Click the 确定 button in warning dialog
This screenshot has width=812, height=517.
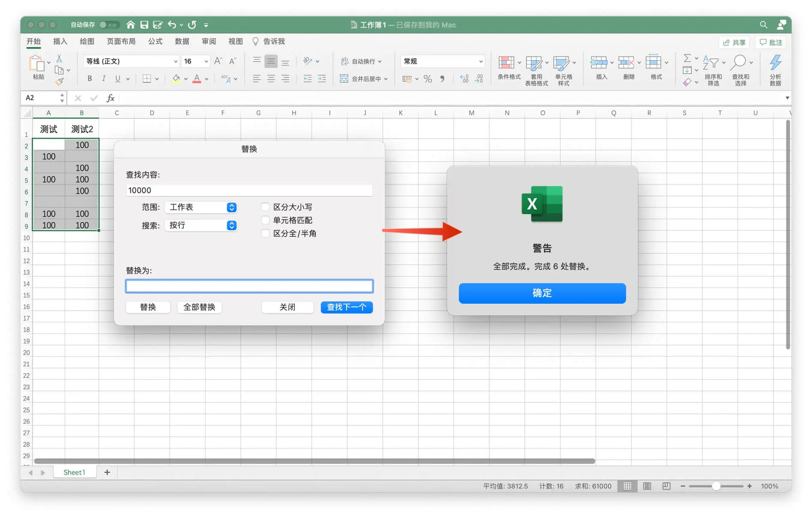[542, 293]
